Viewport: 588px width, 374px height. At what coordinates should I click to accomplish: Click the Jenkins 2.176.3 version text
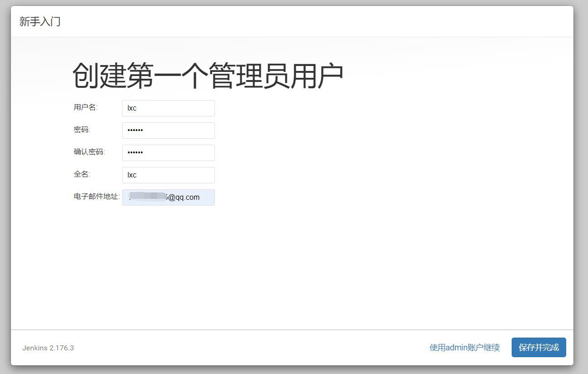(48, 348)
